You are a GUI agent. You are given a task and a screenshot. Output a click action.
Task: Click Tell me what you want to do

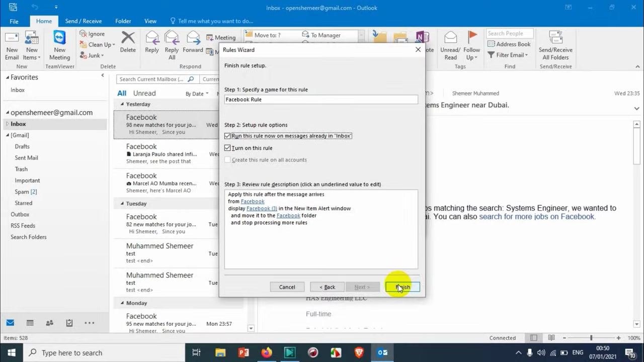pos(215,21)
